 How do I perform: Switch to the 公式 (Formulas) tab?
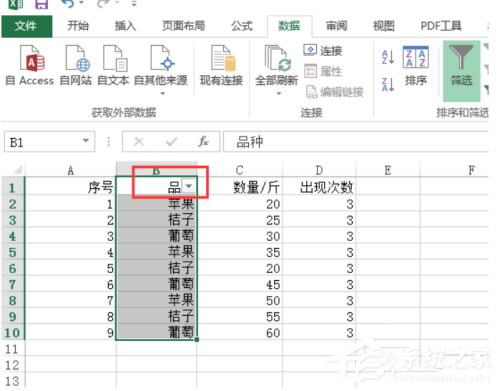(x=242, y=26)
